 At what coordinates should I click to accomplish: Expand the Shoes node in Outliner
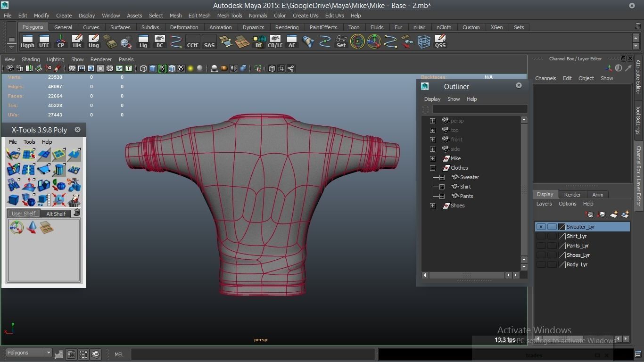point(432,206)
